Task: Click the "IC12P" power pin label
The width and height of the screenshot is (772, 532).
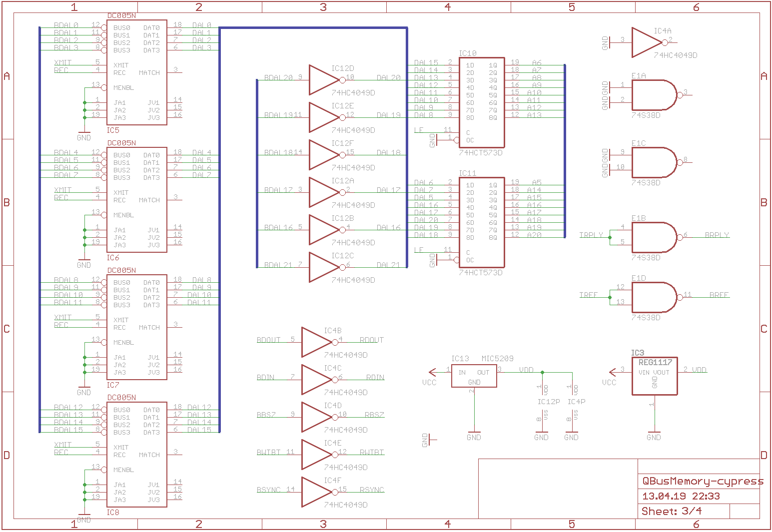Action: (x=549, y=402)
